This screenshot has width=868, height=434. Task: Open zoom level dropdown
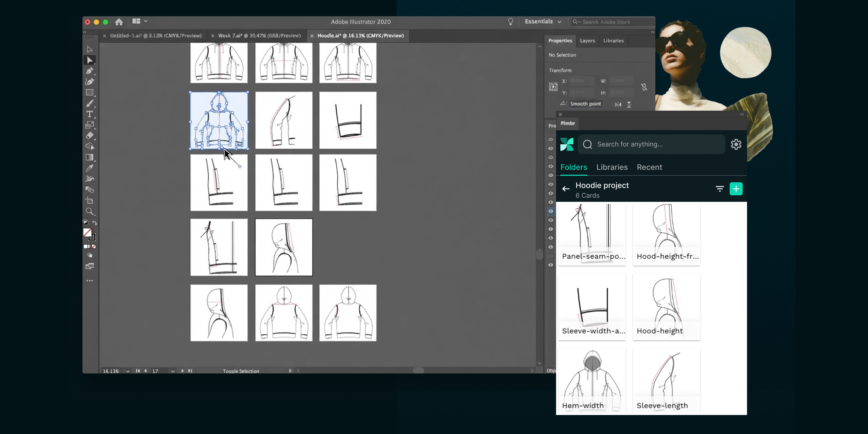pyautogui.click(x=128, y=371)
